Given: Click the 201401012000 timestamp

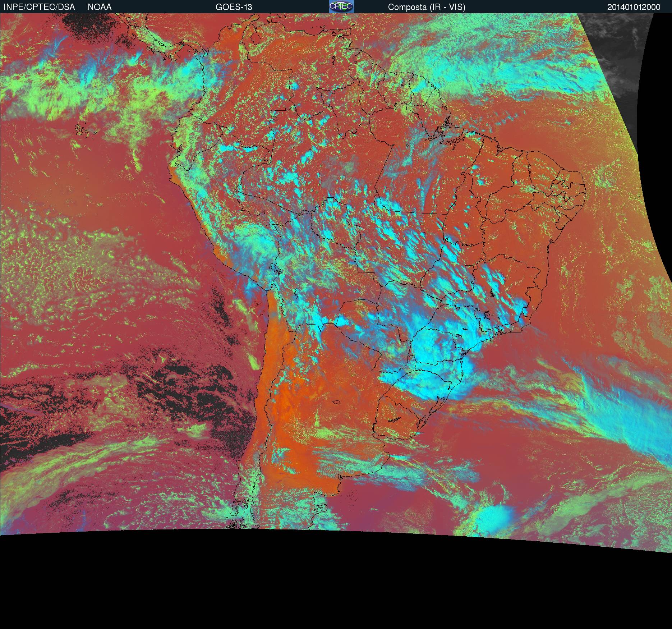Looking at the screenshot, I should pos(634,7).
